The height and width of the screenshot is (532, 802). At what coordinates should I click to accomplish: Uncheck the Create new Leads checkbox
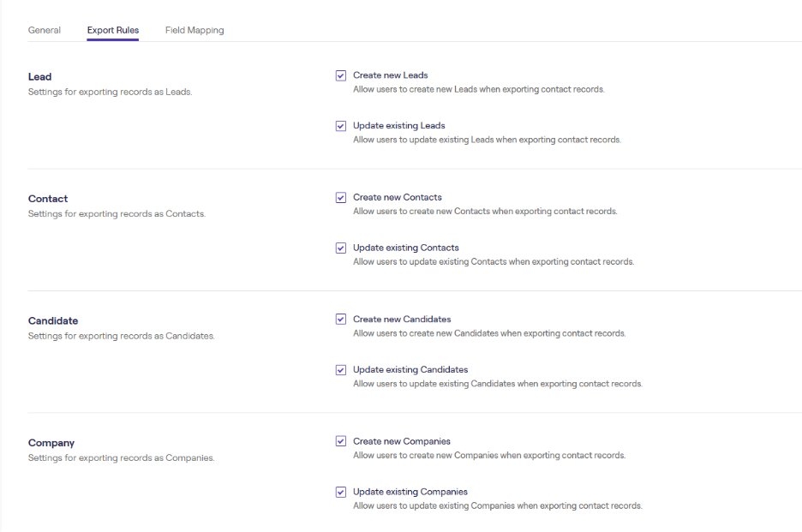point(341,75)
